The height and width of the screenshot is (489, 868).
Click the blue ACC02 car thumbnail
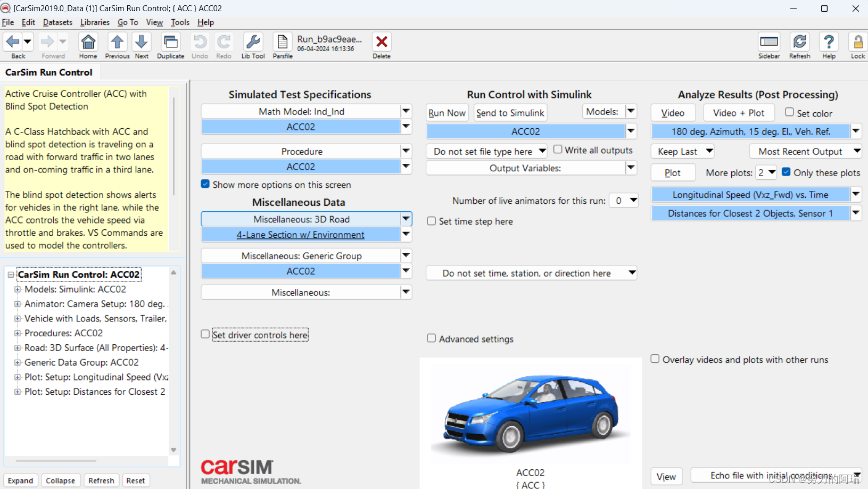click(x=531, y=413)
